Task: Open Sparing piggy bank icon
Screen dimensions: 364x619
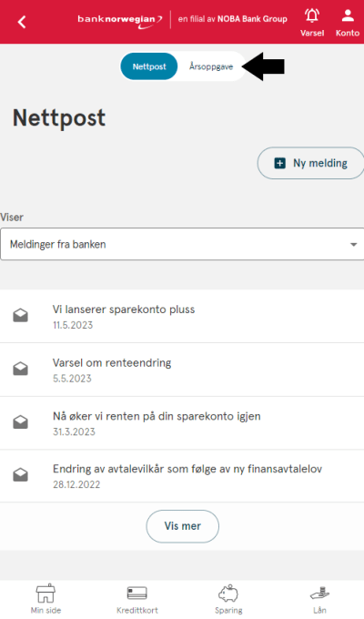Action: pos(228,594)
